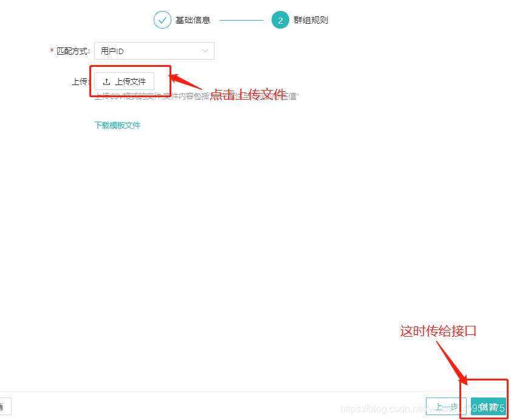Select the step 2 circle icon for 群组规则

pyautogui.click(x=280, y=19)
